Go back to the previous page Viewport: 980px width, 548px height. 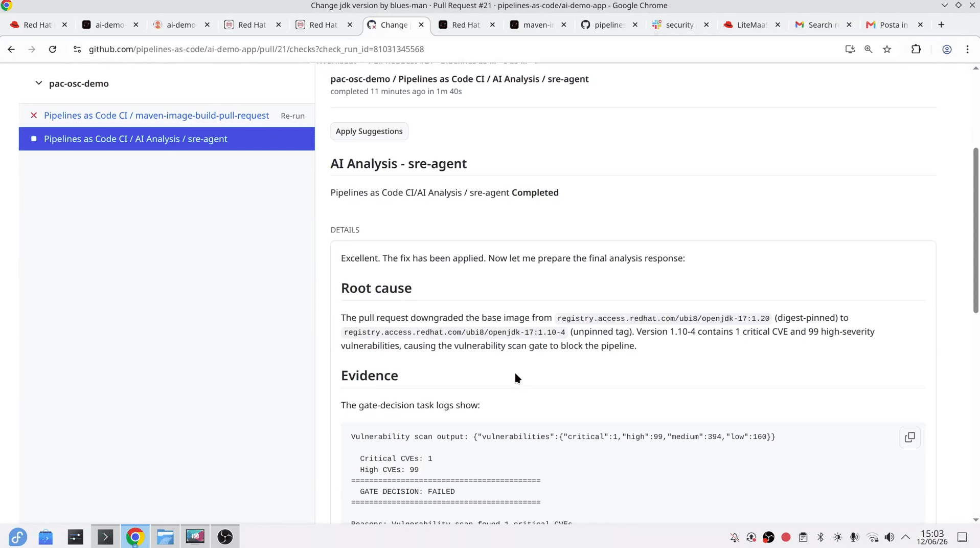(x=11, y=49)
